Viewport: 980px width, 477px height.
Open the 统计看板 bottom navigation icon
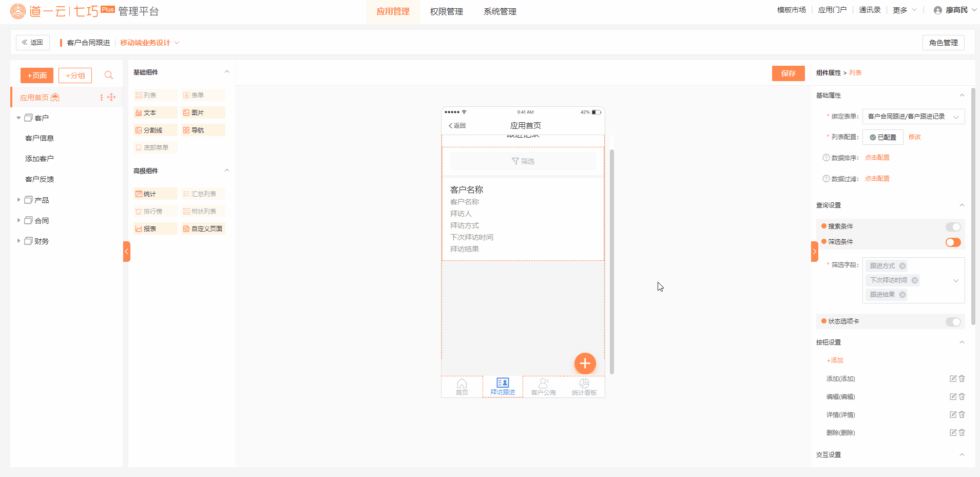[584, 387]
